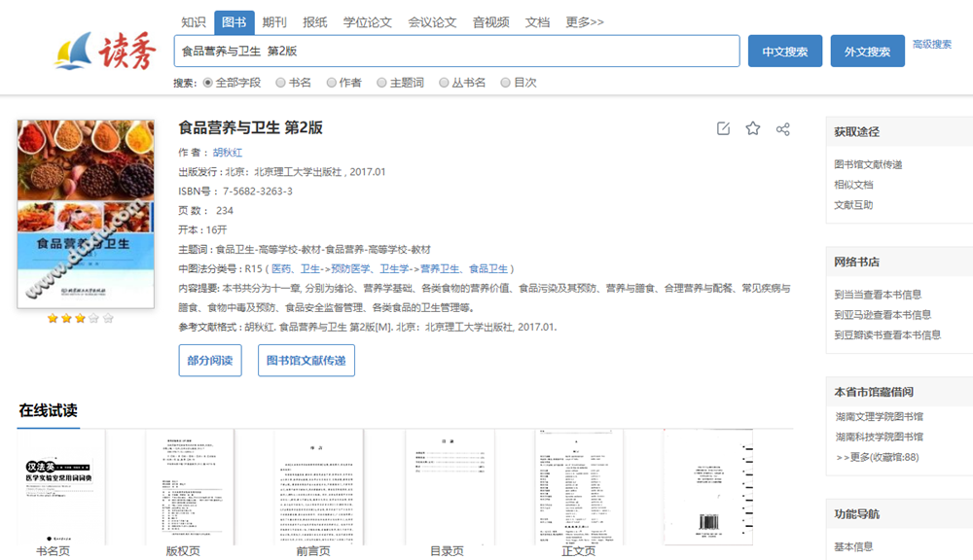Image resolution: width=973 pixels, height=560 pixels.
Task: Open 相似文档 link
Action: click(x=853, y=185)
